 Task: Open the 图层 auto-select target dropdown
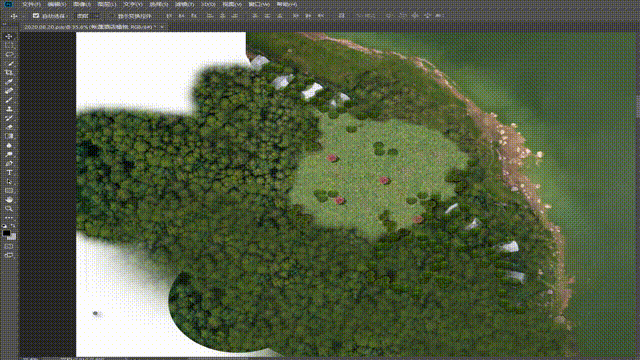pyautogui.click(x=87, y=16)
